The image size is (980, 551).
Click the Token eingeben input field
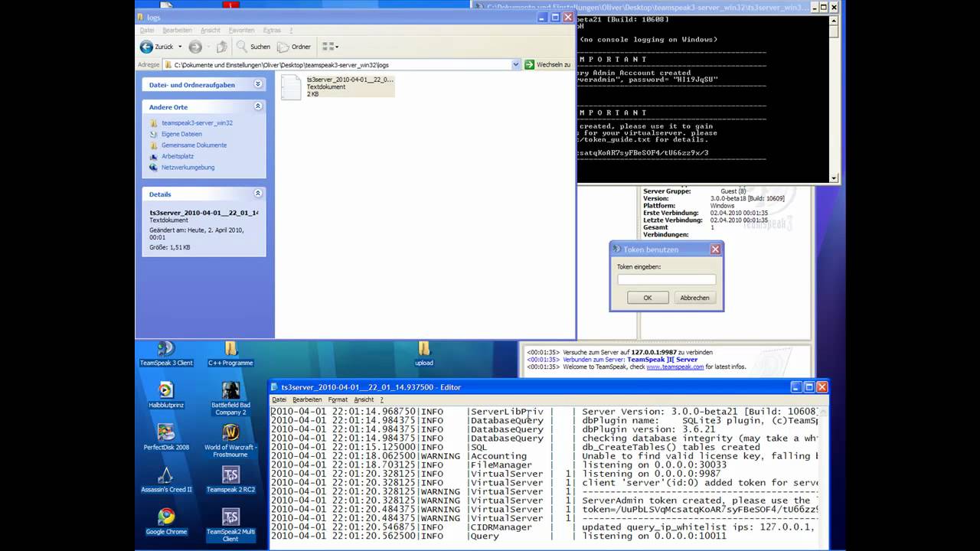coord(667,280)
